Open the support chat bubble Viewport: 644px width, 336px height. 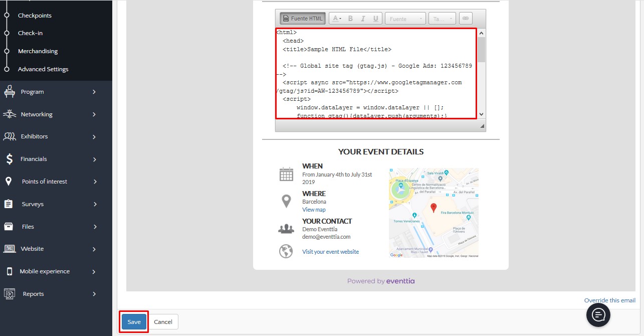[598, 314]
